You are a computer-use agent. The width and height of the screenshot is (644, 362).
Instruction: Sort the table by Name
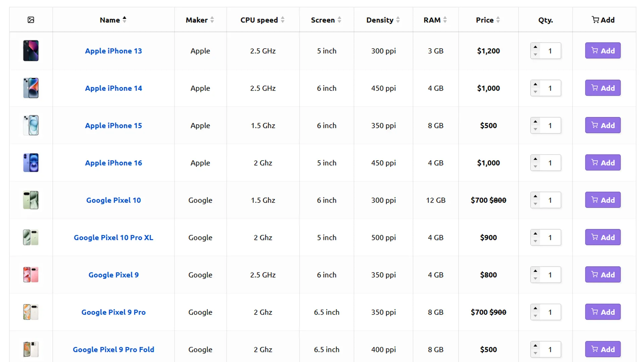pos(113,20)
